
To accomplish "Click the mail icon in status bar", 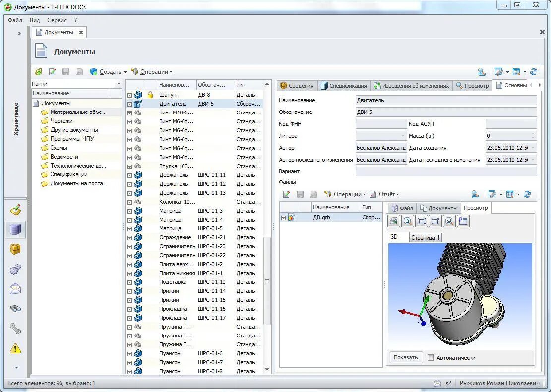I will [437, 383].
